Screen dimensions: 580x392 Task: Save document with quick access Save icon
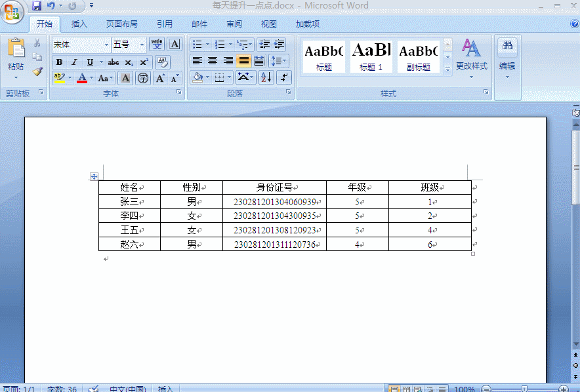[36, 6]
